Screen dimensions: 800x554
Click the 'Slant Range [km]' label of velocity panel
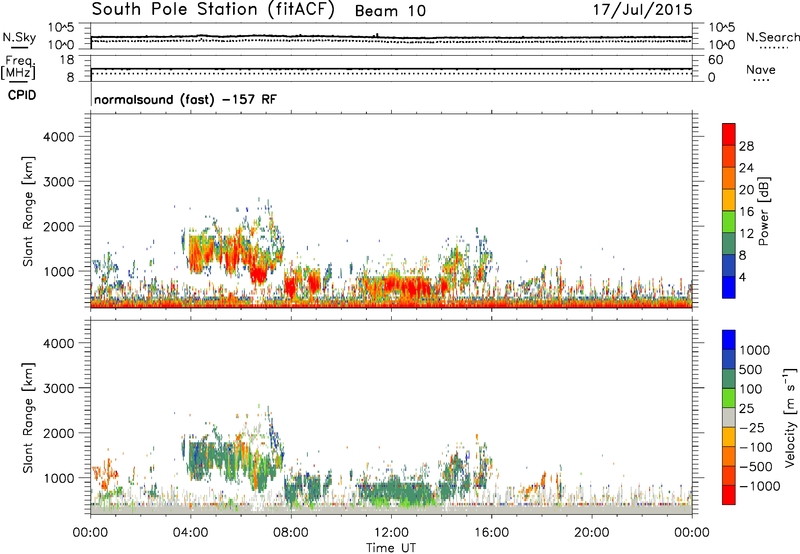coord(28,418)
